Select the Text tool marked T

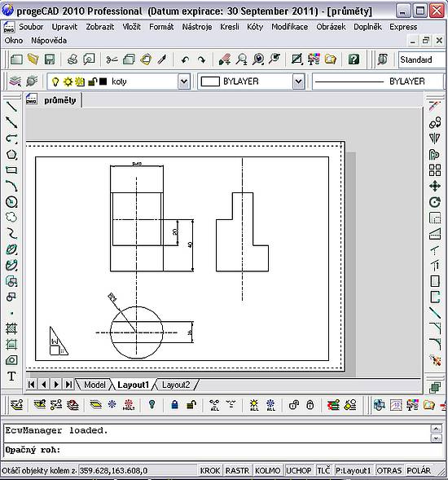coord(11,376)
